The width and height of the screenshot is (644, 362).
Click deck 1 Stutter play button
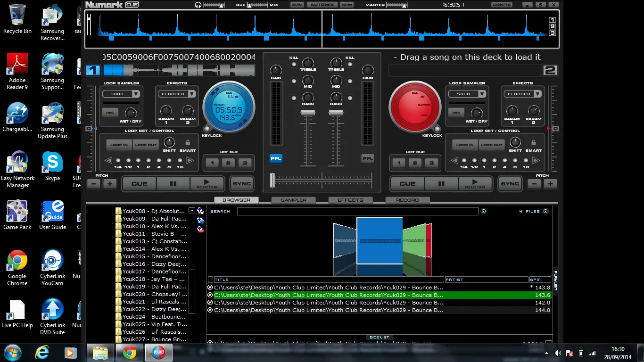pyautogui.click(x=206, y=184)
